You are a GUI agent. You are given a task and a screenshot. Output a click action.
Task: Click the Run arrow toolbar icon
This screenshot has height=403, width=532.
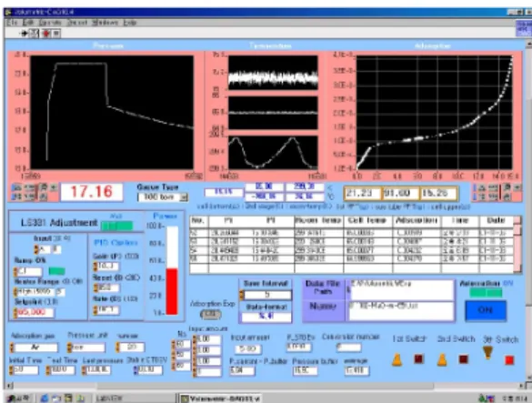tap(24, 34)
